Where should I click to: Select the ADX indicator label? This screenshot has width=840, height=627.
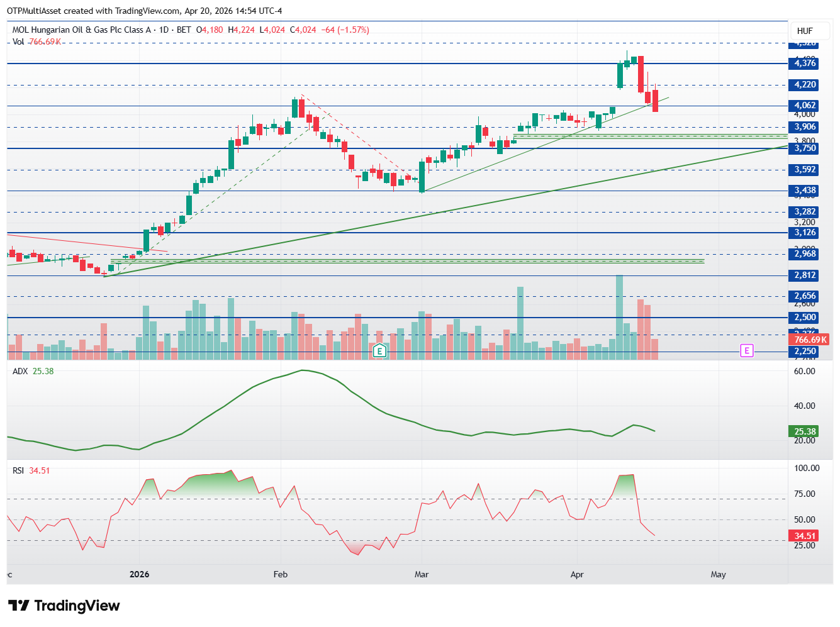20,371
